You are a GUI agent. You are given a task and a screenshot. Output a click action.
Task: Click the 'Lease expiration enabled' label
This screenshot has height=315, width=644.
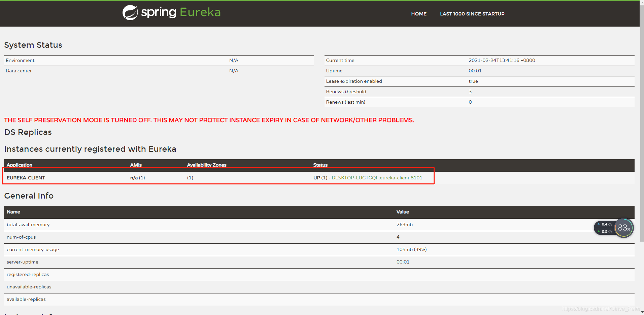click(x=354, y=81)
